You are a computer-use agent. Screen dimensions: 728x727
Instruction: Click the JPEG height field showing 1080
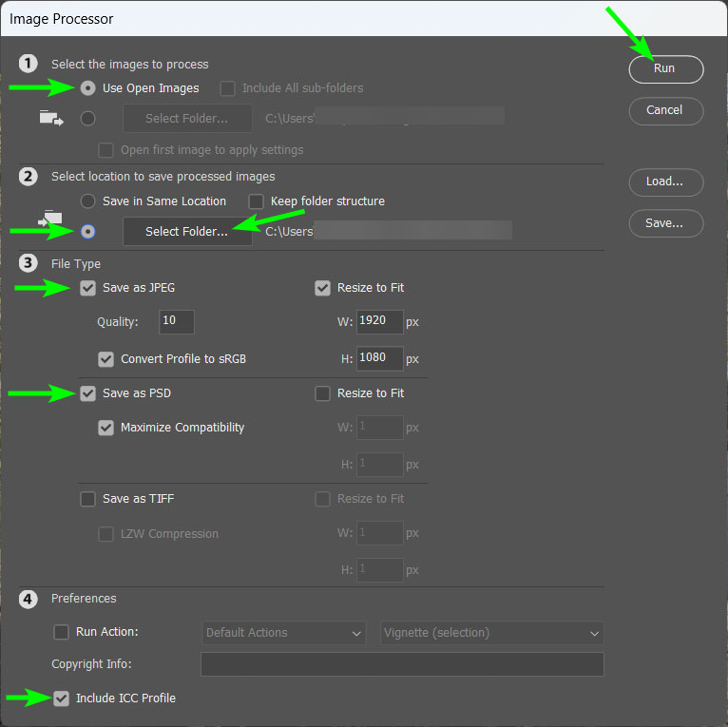pyautogui.click(x=380, y=358)
